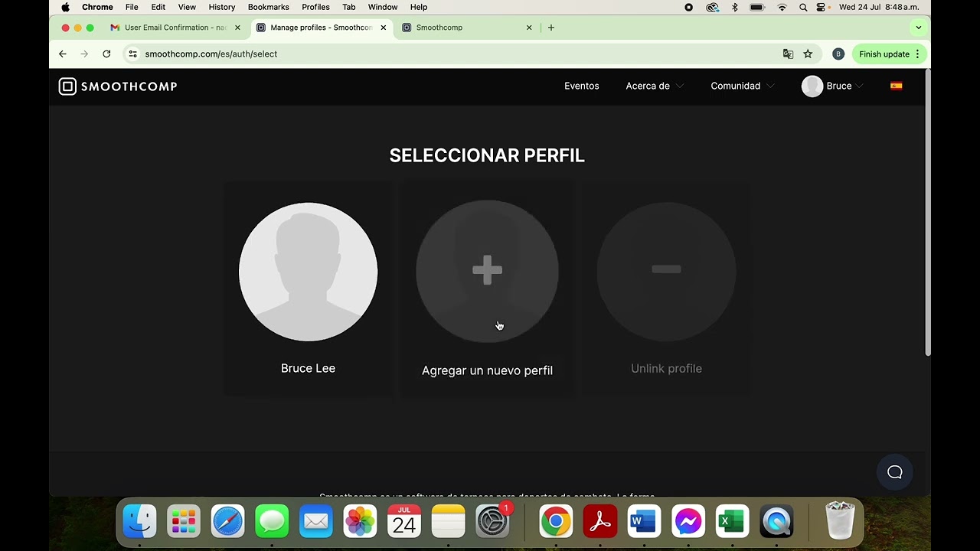The height and width of the screenshot is (551, 980).
Task: Click Agregar un nuevo perfil label
Action: (487, 370)
